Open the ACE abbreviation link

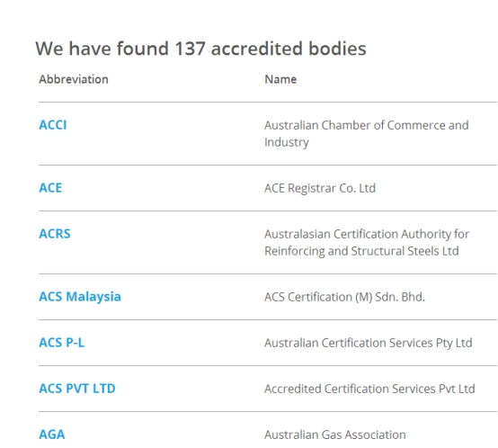pyautogui.click(x=50, y=188)
